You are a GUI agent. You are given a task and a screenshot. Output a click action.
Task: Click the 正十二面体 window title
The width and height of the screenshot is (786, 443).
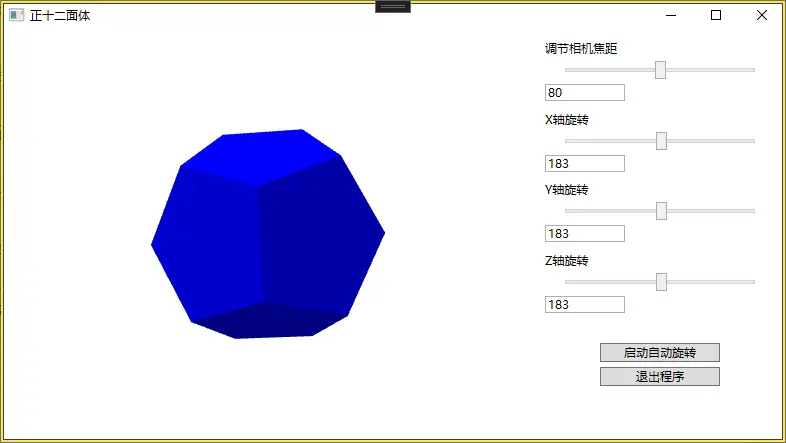point(60,16)
